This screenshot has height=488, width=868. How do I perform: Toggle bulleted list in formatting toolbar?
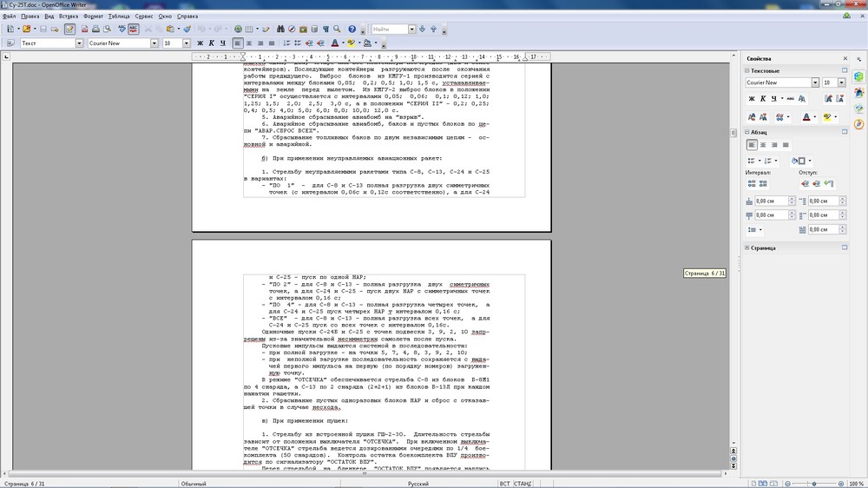click(298, 43)
